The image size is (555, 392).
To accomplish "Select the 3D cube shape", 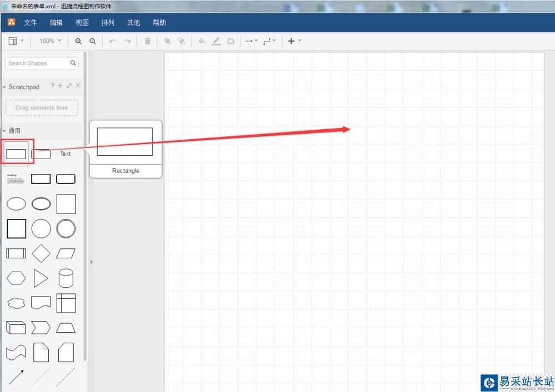I will (16, 328).
